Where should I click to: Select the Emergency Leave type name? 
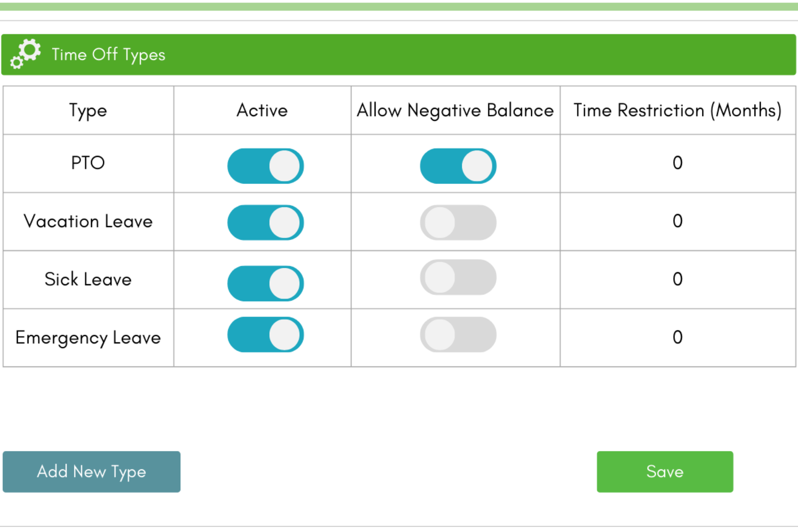88,338
